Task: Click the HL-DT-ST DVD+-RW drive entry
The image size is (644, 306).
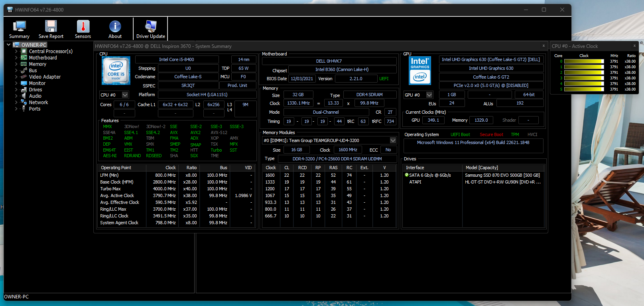Action: pos(502,182)
